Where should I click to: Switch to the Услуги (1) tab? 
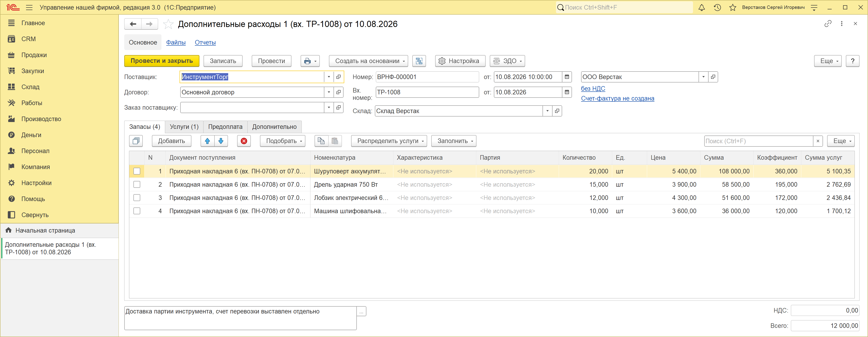184,127
